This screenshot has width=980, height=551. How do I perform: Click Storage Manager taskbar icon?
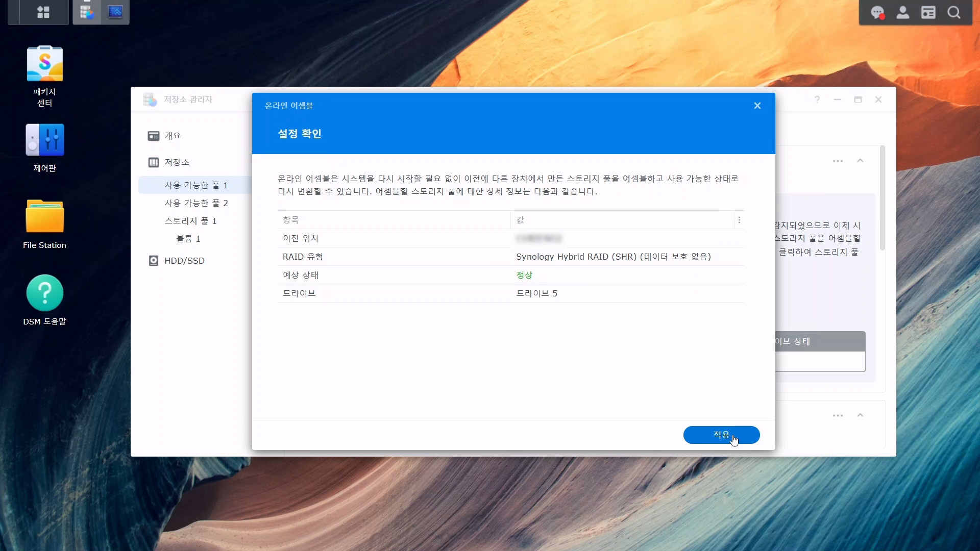coord(87,12)
